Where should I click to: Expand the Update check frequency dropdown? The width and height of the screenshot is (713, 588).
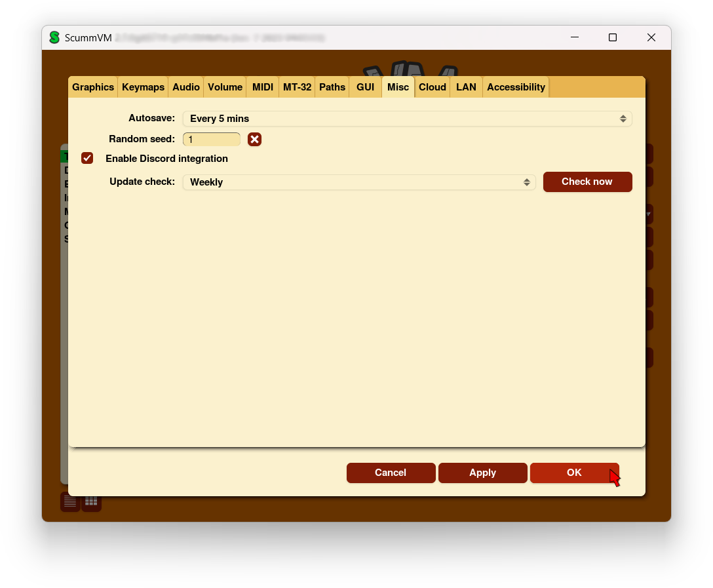(x=359, y=182)
